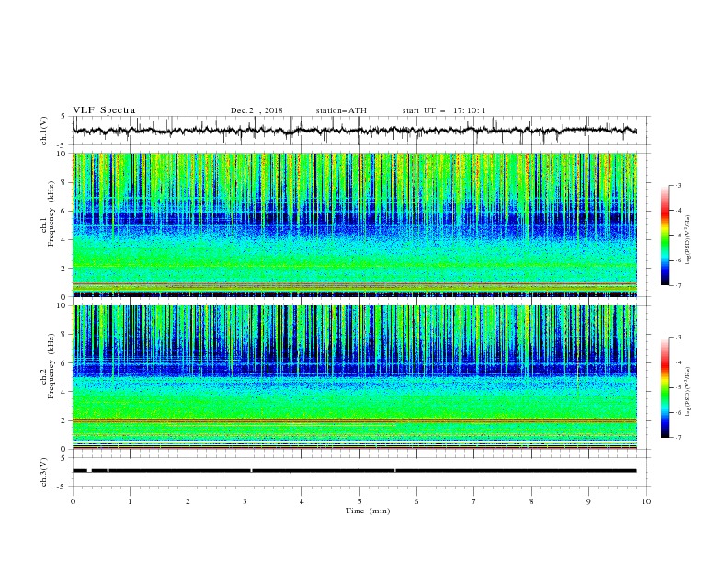728x563 pixels.
Task: Click time-axis tick label "0"
Action: click(x=73, y=501)
